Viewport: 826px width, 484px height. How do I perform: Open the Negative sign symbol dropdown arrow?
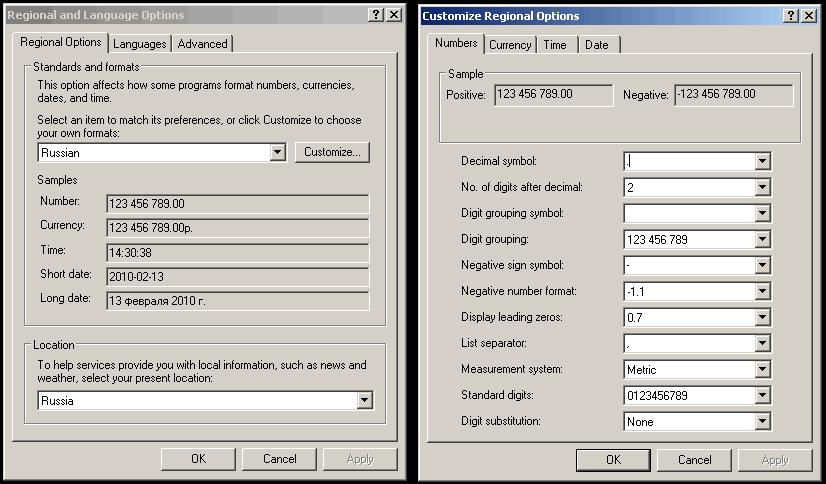pos(762,265)
